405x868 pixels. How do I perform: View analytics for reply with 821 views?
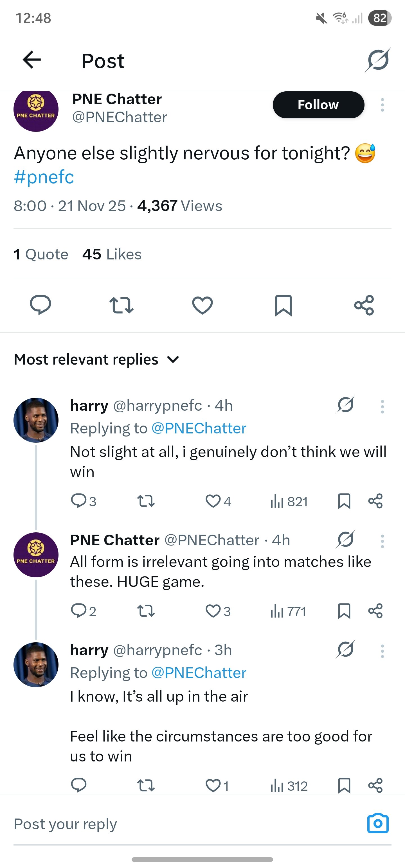(289, 501)
